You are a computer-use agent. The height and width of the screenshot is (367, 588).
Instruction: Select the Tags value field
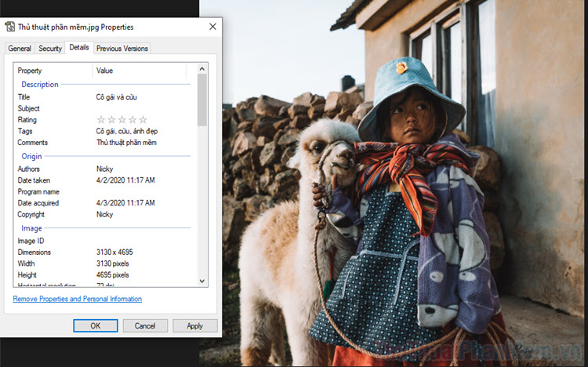click(125, 131)
